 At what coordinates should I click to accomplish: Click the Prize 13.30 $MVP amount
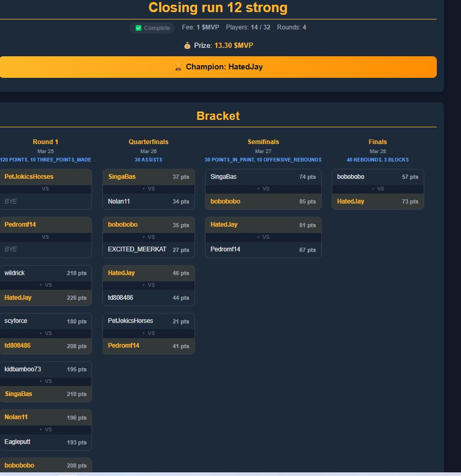point(234,46)
